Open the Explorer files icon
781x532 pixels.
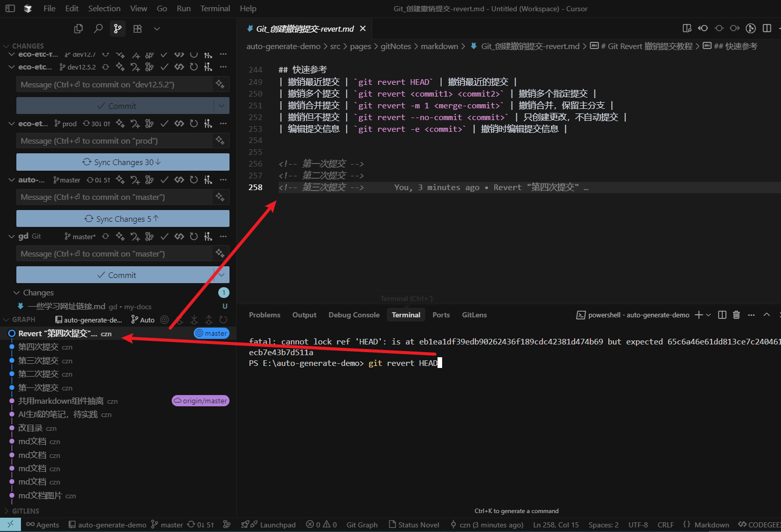pyautogui.click(x=78, y=29)
